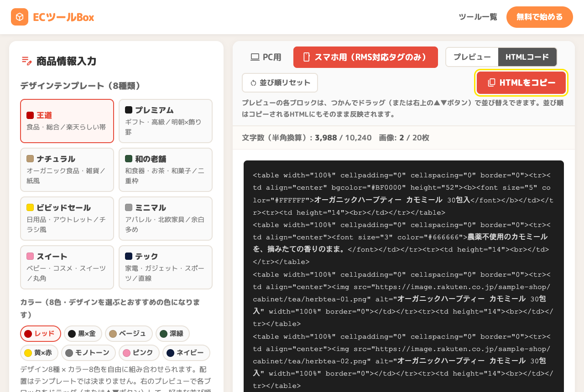Click the 文字数（半角換算） counter text

[x=307, y=138]
